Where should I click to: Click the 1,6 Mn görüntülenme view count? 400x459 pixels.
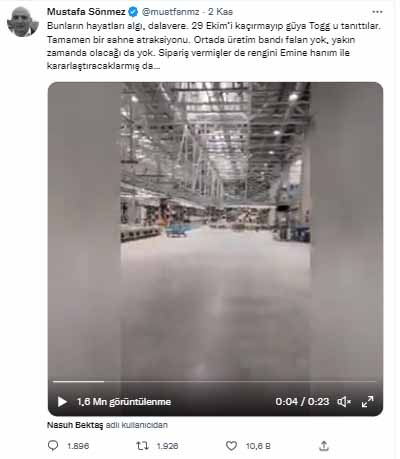124,402
